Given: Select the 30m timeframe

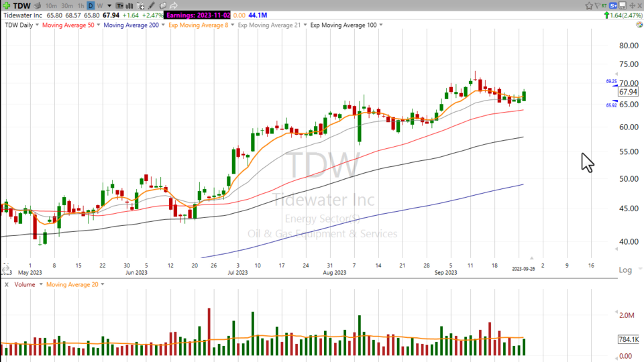Looking at the screenshot, I should pyautogui.click(x=67, y=6).
